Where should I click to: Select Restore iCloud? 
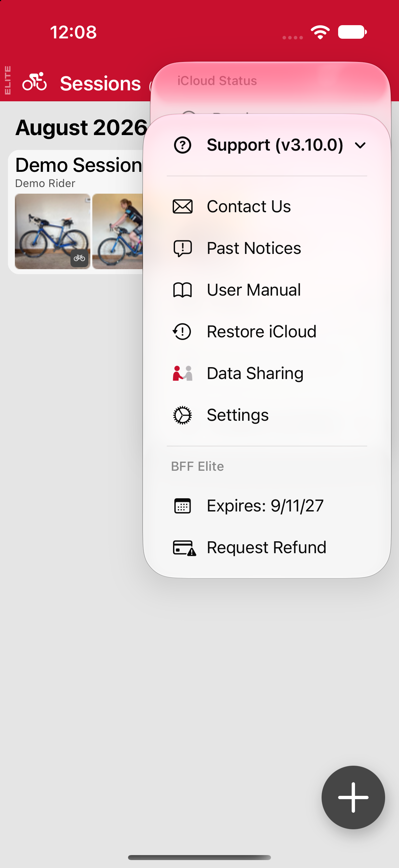pyautogui.click(x=267, y=332)
